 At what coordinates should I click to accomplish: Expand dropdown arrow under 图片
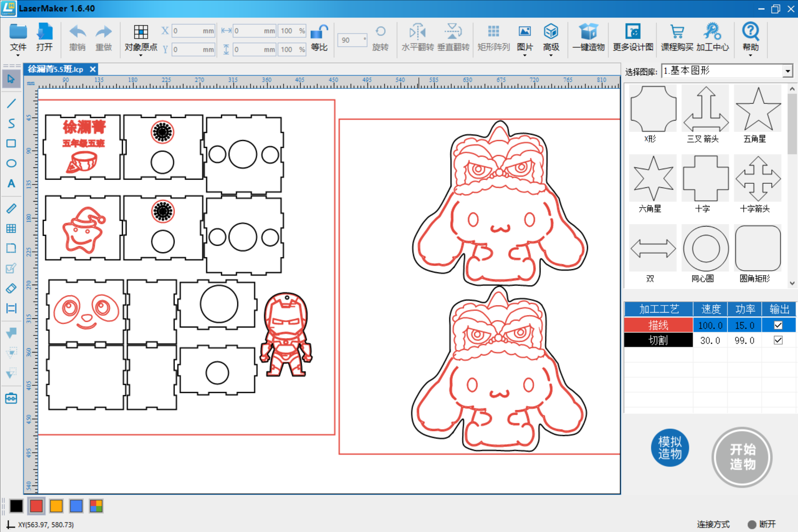tap(525, 55)
